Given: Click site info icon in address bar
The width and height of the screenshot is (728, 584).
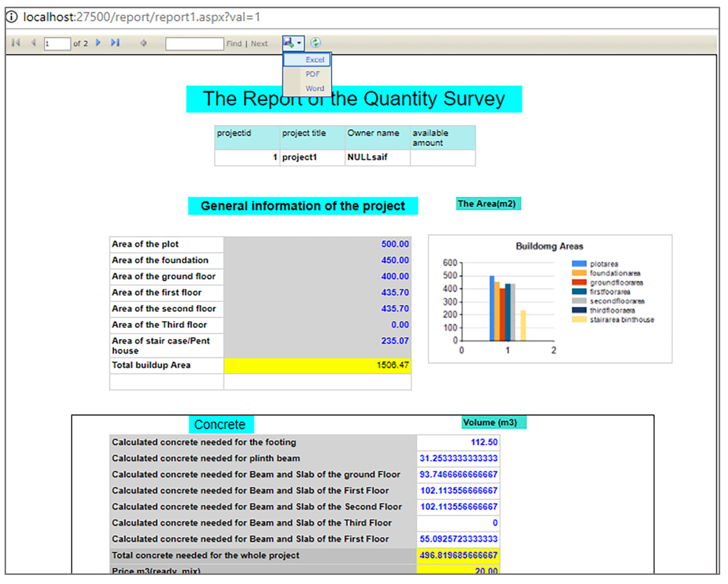Looking at the screenshot, I should (12, 16).
